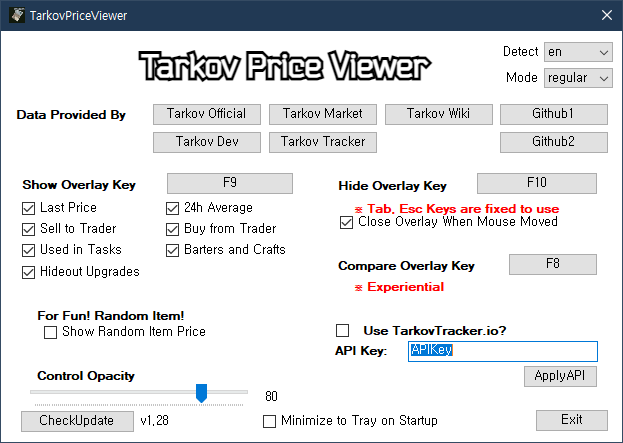Toggle Close Overlay When Mouse Moved
Image resolution: width=623 pixels, height=443 pixels.
(x=346, y=222)
